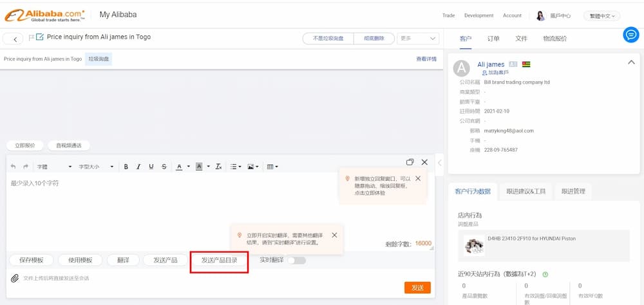
Task: Click the 翻译 button
Action: point(123,260)
